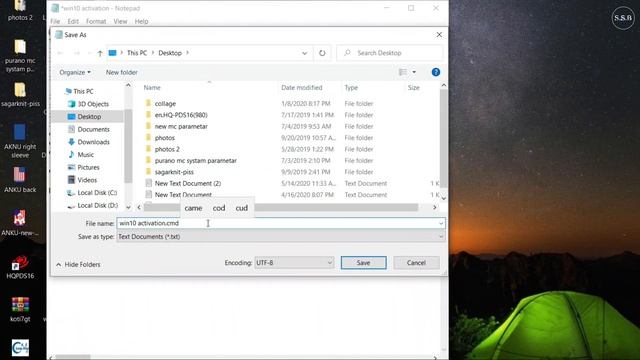Click the sagarknit-piss desktop folder icon
Image resolution: width=640 pixels, height=360 pixels.
coord(20,95)
